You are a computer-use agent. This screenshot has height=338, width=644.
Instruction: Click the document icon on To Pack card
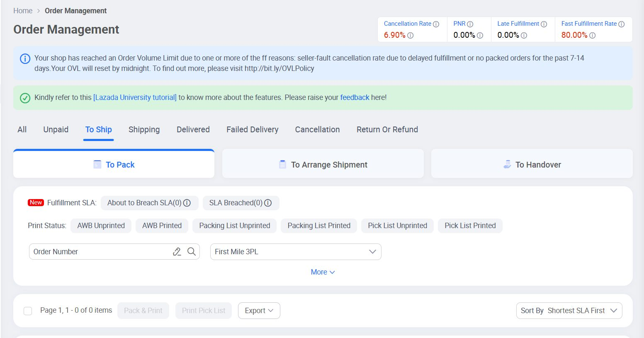point(97,164)
